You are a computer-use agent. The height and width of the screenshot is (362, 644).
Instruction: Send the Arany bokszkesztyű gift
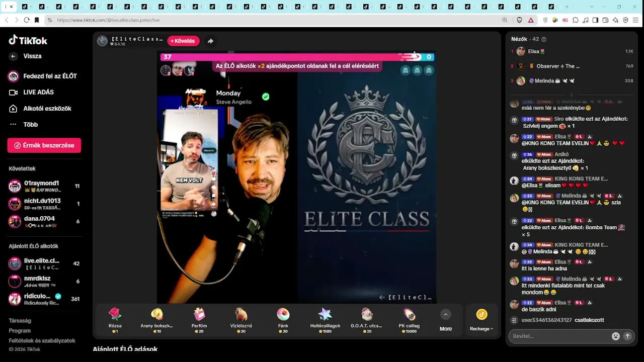coord(157,320)
